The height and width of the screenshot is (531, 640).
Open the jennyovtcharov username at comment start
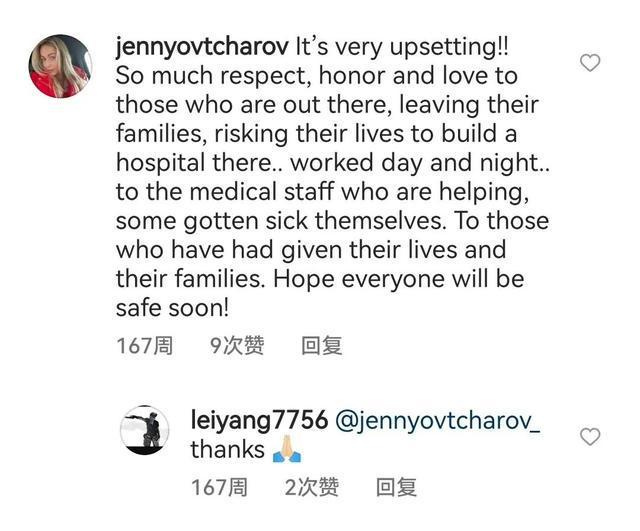point(202,47)
